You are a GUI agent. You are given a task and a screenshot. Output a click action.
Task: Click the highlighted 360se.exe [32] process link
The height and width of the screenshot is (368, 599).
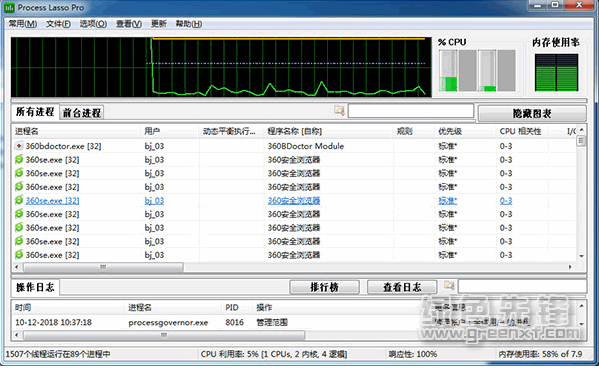pyautogui.click(x=52, y=200)
